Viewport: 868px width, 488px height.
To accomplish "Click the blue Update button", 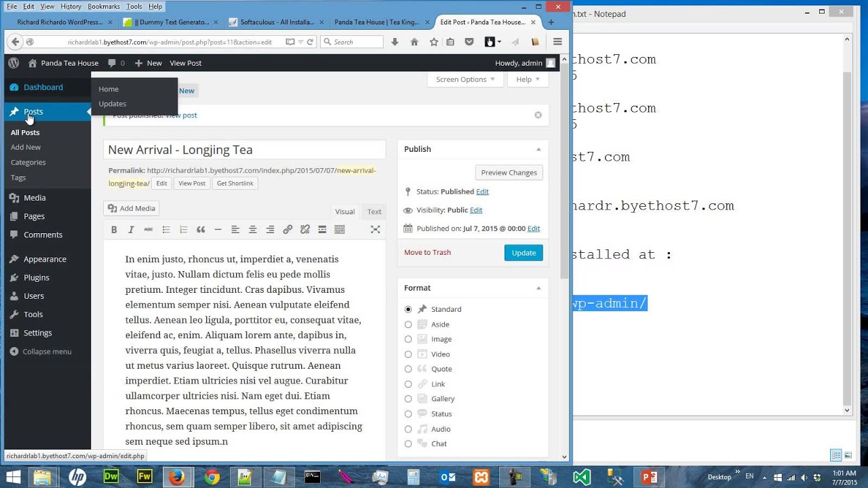I will coord(524,253).
